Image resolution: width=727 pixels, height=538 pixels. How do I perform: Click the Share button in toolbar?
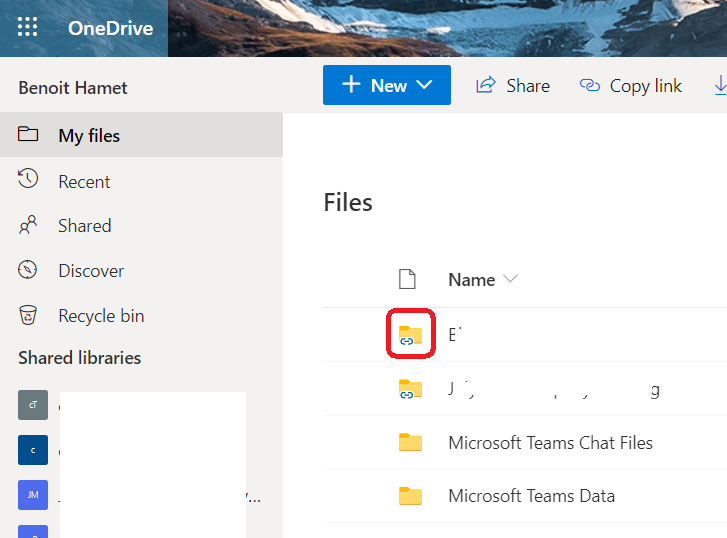(x=513, y=86)
